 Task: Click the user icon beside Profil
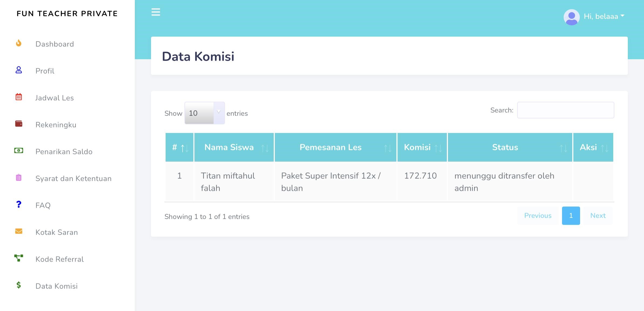tap(19, 70)
